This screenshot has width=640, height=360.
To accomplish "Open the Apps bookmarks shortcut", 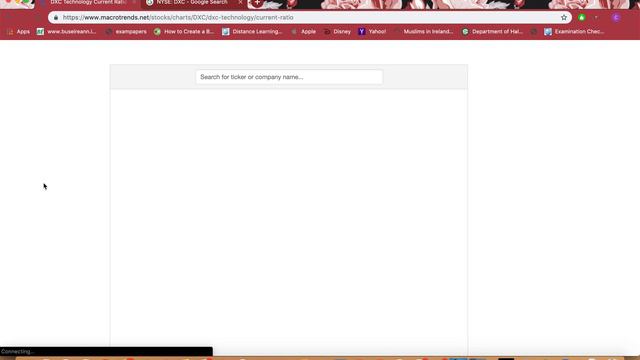I will click(x=18, y=31).
